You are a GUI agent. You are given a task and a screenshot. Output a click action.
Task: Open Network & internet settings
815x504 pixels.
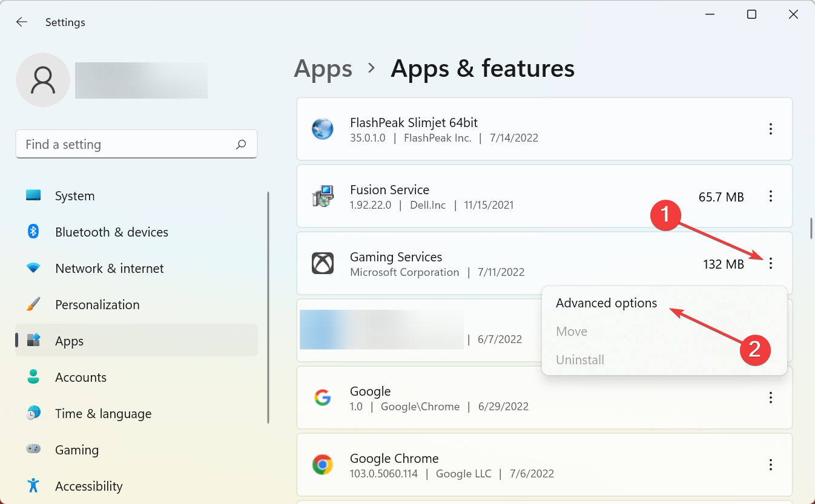(136, 269)
